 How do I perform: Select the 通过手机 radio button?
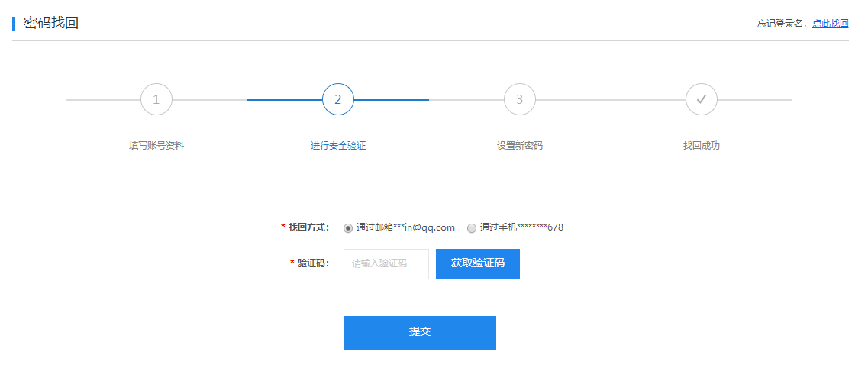[x=472, y=227]
